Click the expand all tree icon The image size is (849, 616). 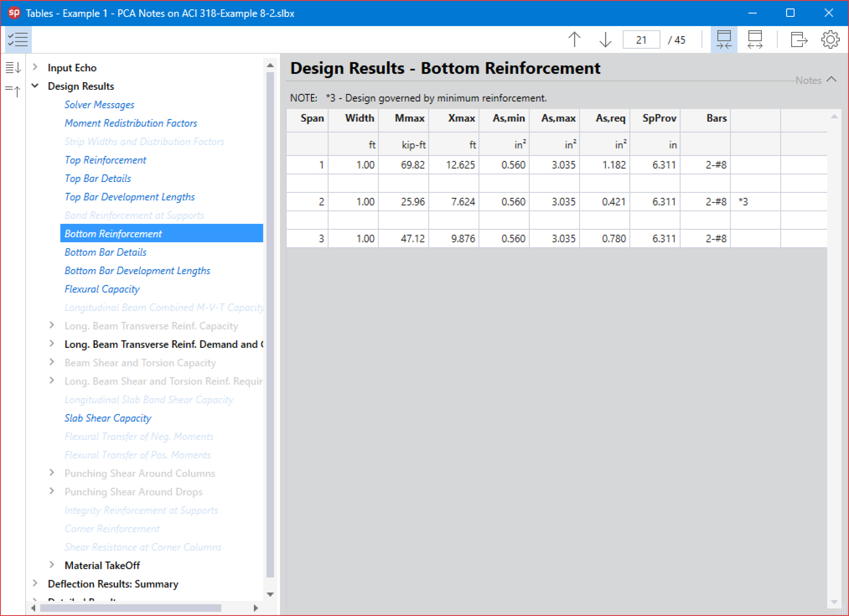[x=13, y=68]
